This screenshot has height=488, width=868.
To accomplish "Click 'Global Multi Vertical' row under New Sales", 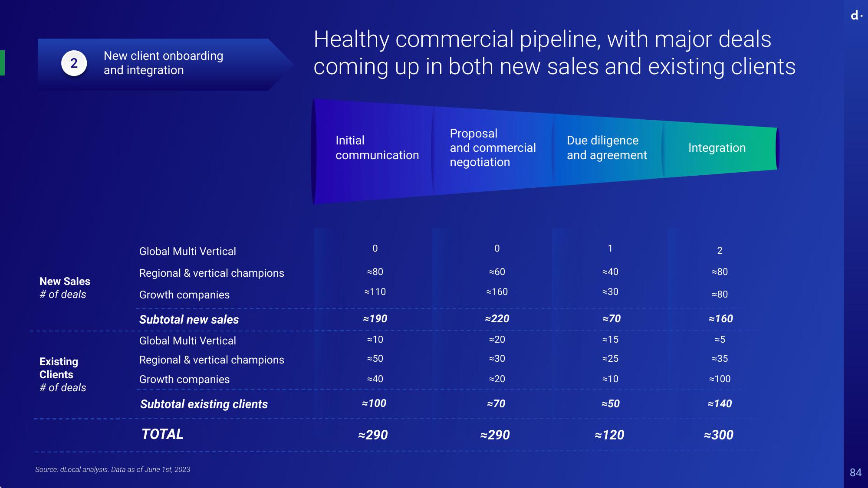I will tap(187, 252).
